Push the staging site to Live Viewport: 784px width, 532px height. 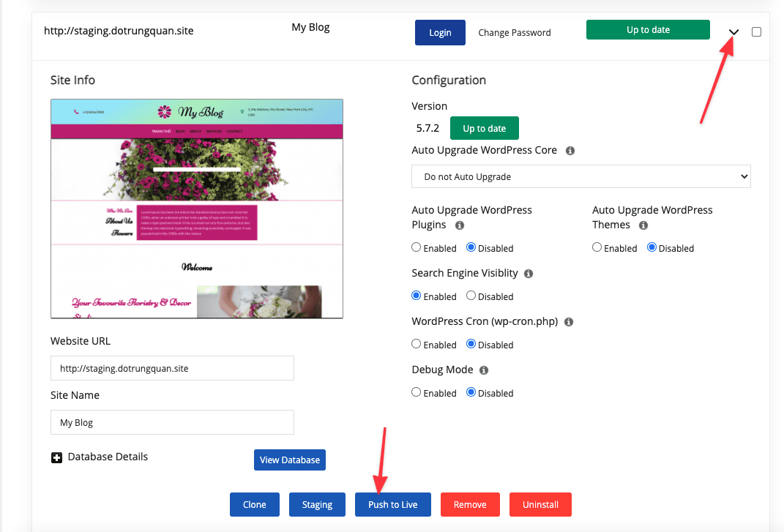coord(392,504)
